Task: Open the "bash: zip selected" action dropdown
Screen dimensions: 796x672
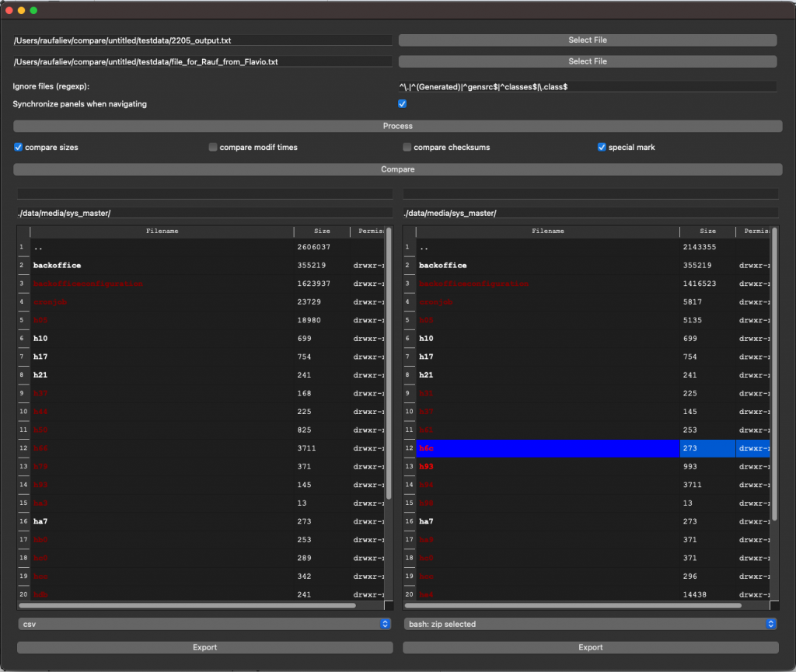Action: click(x=589, y=623)
